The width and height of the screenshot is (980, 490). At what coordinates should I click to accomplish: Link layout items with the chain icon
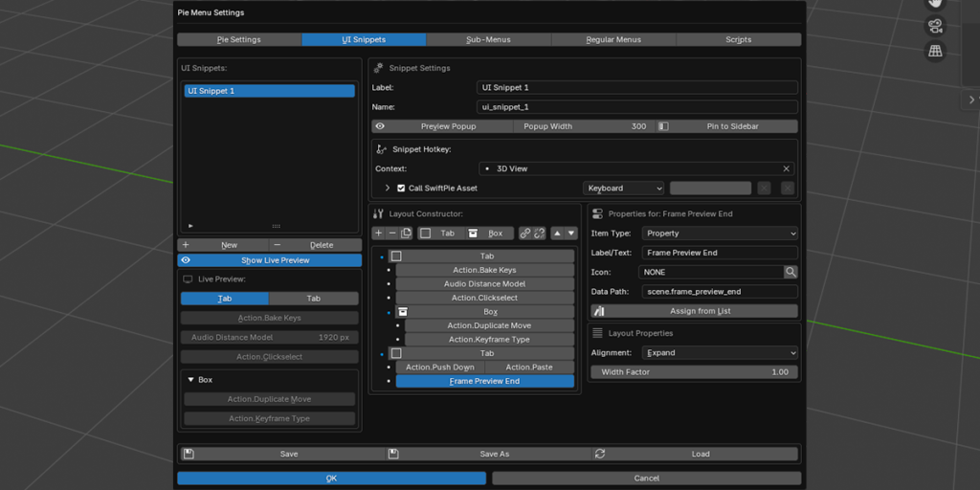pos(525,234)
